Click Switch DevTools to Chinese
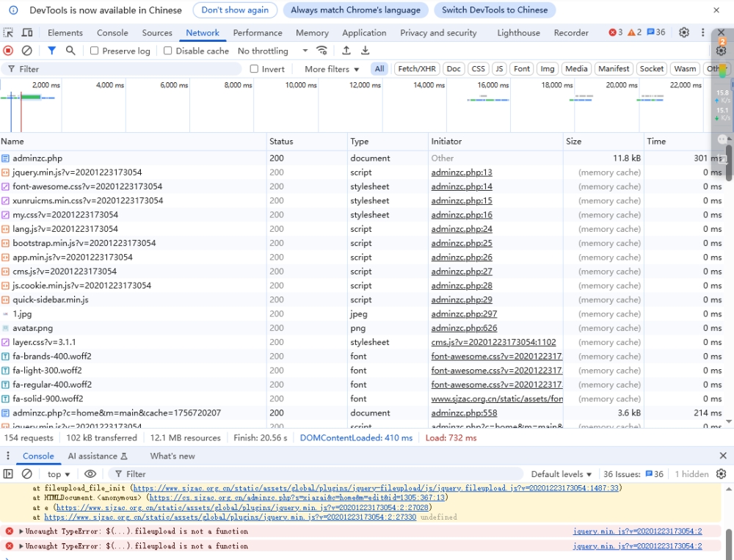Image resolution: width=734 pixels, height=560 pixels. (x=494, y=10)
